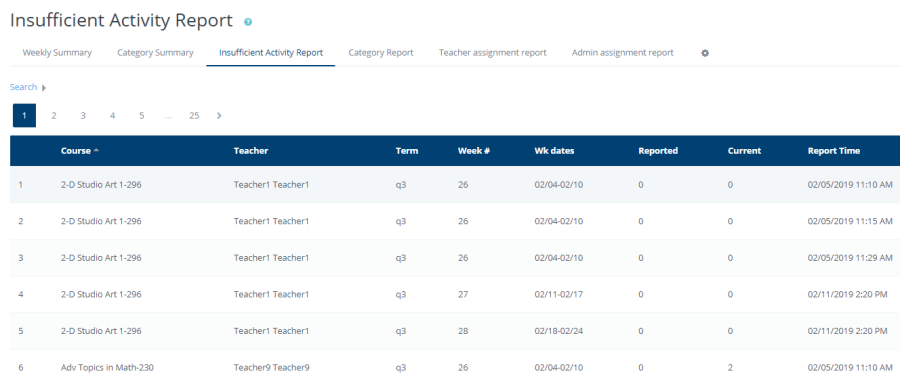Open the Category Report tab
The height and width of the screenshot is (380, 900).
(381, 52)
